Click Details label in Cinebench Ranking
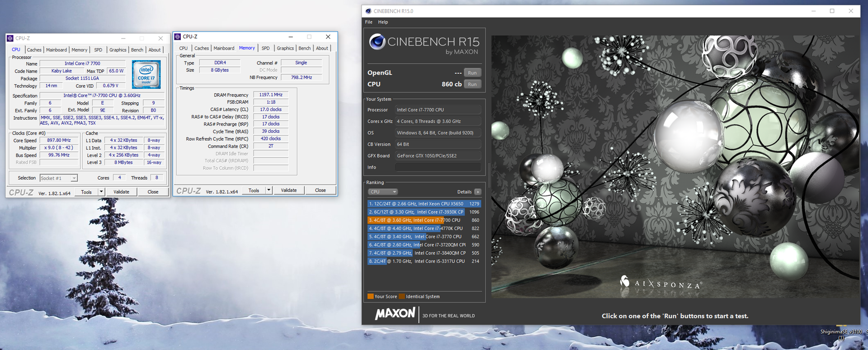Viewport: 868px width, 350px height. click(464, 192)
